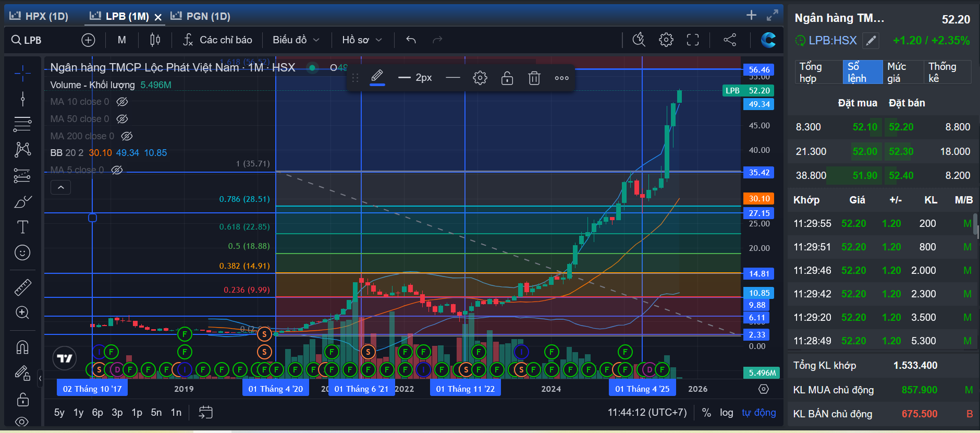This screenshot has width=980, height=433.
Task: Click the 11:44:12 (UTC+7) timezone button
Action: [647, 413]
